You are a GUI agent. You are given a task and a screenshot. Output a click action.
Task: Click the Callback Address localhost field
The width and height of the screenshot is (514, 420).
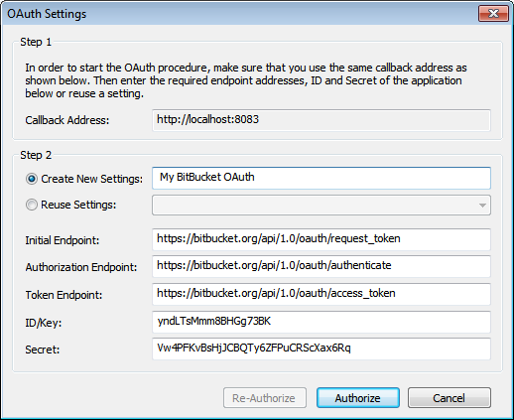[x=321, y=120]
